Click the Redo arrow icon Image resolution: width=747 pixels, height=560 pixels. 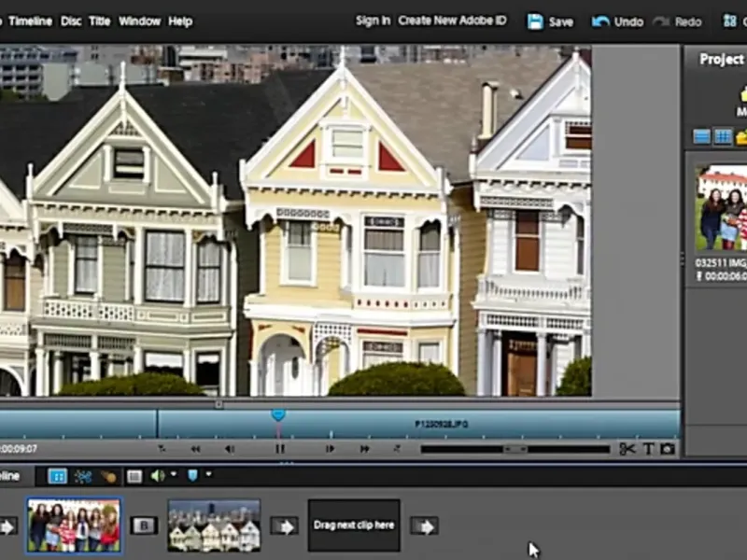[x=661, y=21]
